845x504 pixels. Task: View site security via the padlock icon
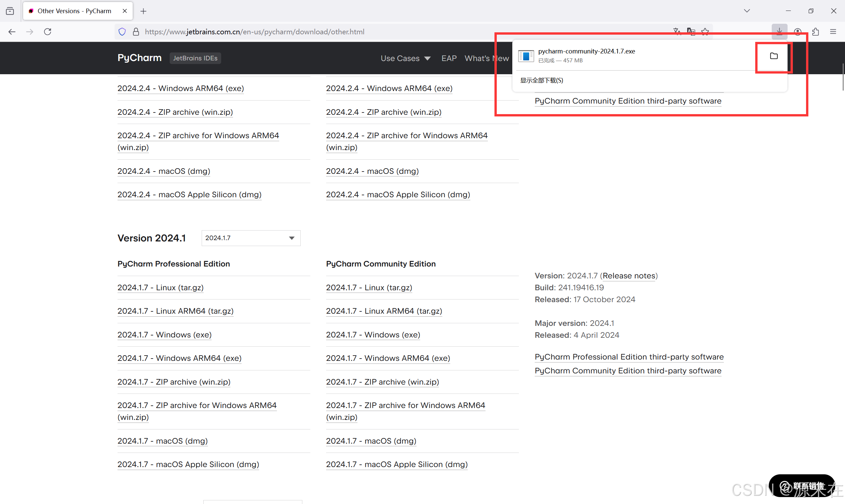click(136, 32)
